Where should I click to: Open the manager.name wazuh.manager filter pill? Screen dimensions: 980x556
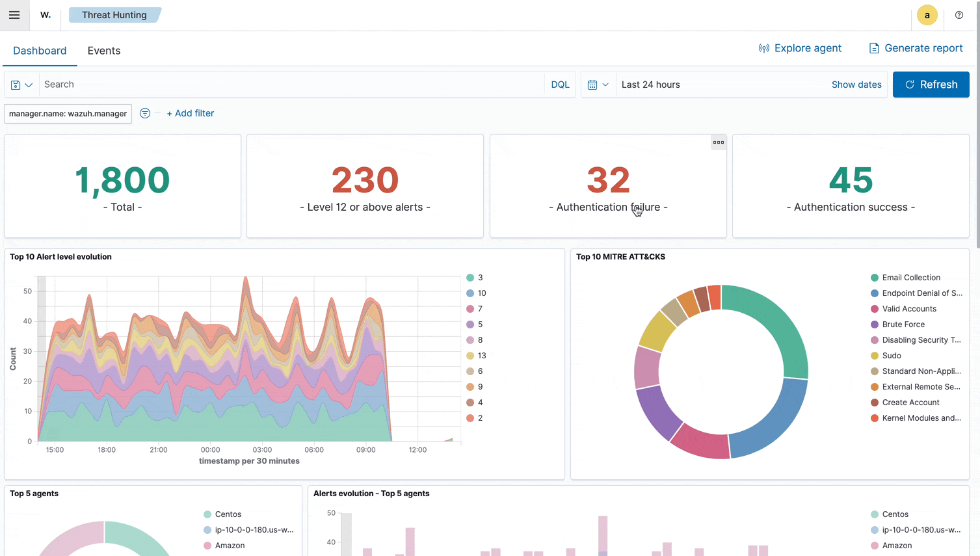(x=68, y=113)
